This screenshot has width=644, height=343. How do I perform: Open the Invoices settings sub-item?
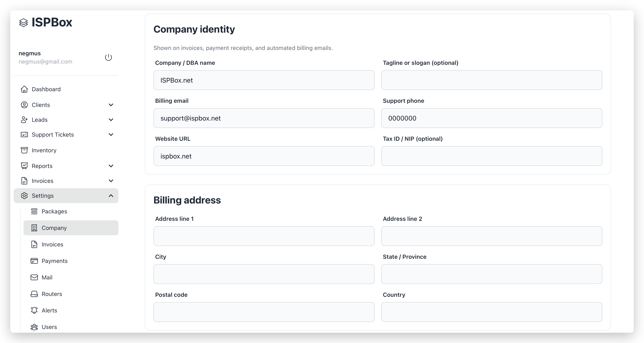(x=52, y=244)
